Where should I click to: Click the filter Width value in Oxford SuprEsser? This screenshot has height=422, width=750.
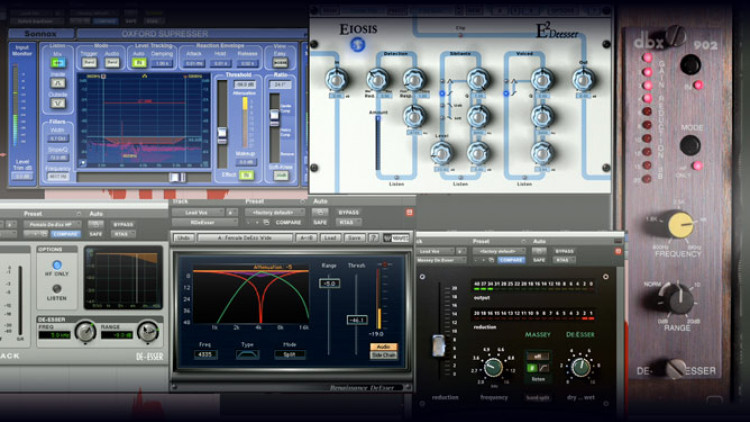58,139
